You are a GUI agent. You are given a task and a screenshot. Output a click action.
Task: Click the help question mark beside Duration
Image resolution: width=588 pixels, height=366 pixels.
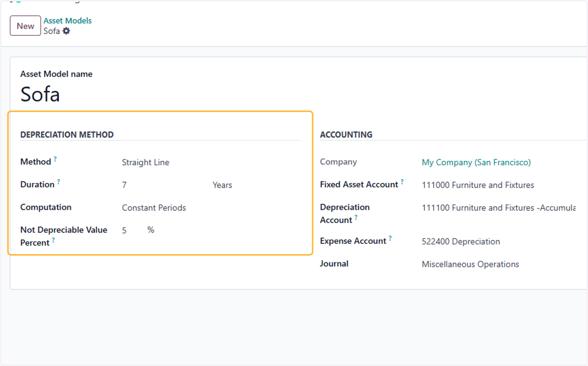(58, 182)
